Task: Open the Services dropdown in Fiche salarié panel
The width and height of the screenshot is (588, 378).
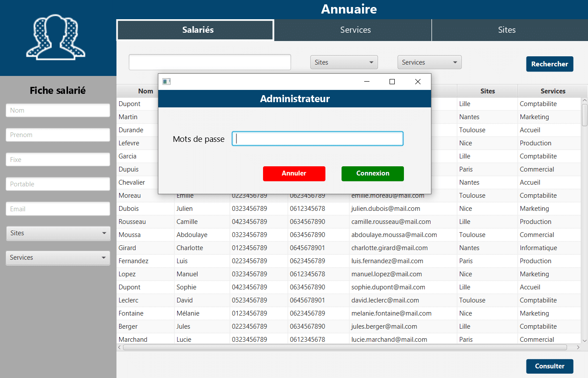Action: click(58, 258)
